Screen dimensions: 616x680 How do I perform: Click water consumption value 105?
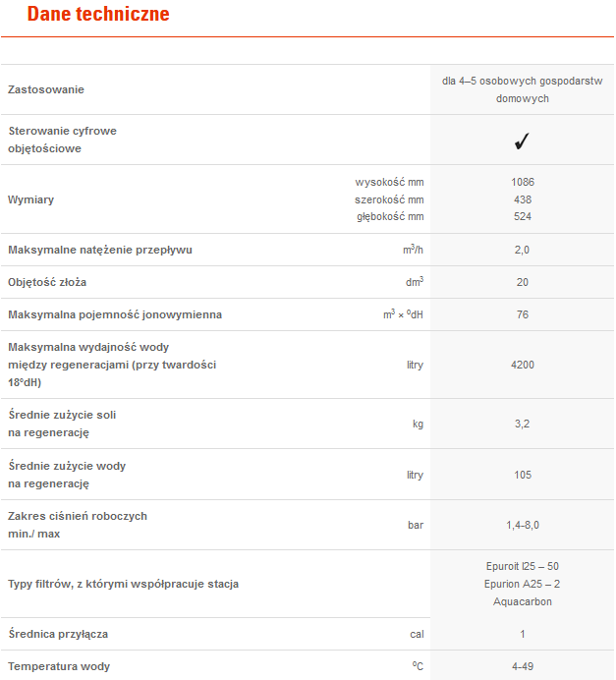coord(523,475)
